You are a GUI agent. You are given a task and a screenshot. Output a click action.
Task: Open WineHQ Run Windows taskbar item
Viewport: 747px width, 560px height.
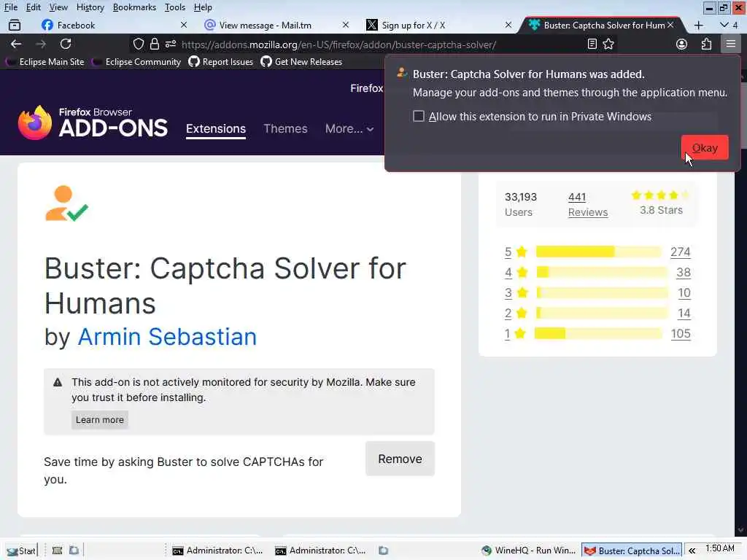(x=528, y=551)
